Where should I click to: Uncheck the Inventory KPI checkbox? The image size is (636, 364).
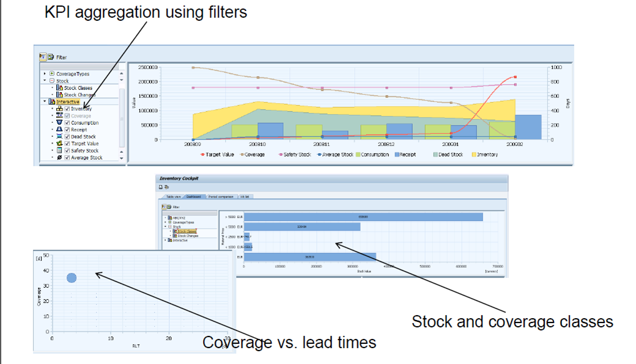click(x=67, y=109)
